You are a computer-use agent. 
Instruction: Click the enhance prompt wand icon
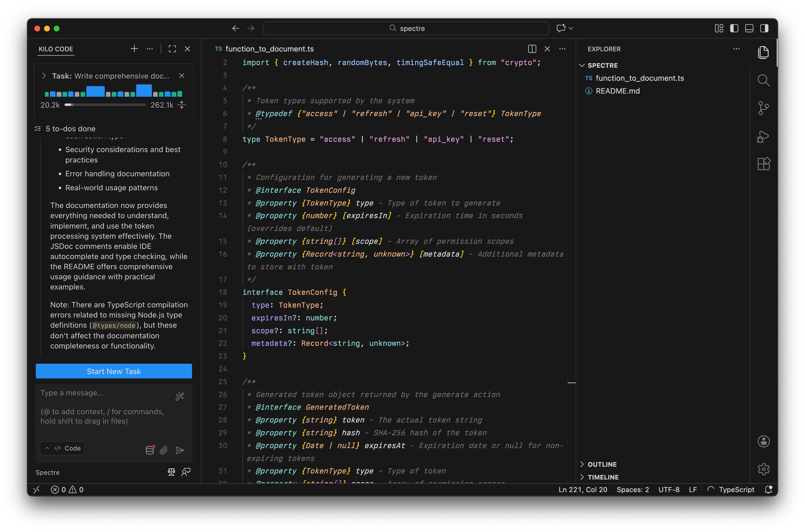point(179,396)
